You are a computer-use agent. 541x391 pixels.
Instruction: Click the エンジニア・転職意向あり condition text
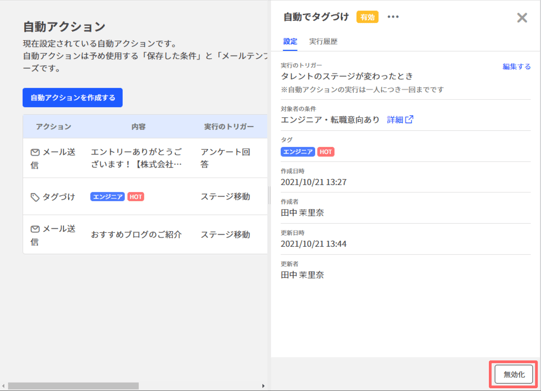click(x=330, y=120)
